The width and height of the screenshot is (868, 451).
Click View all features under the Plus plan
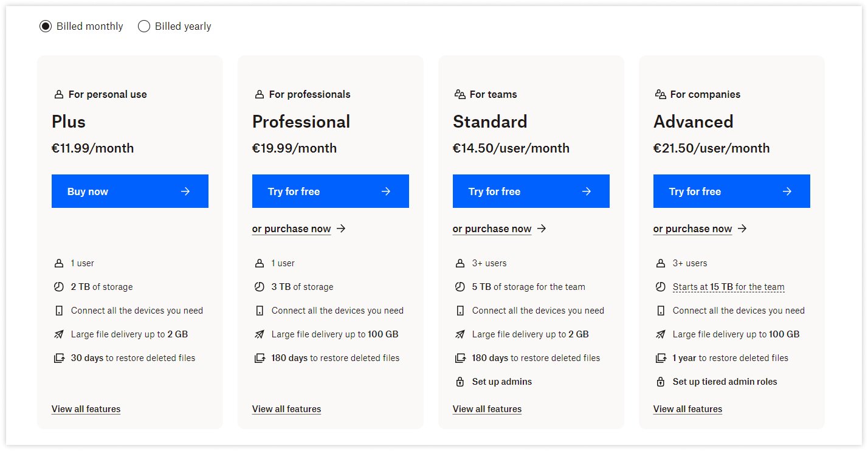(x=86, y=408)
